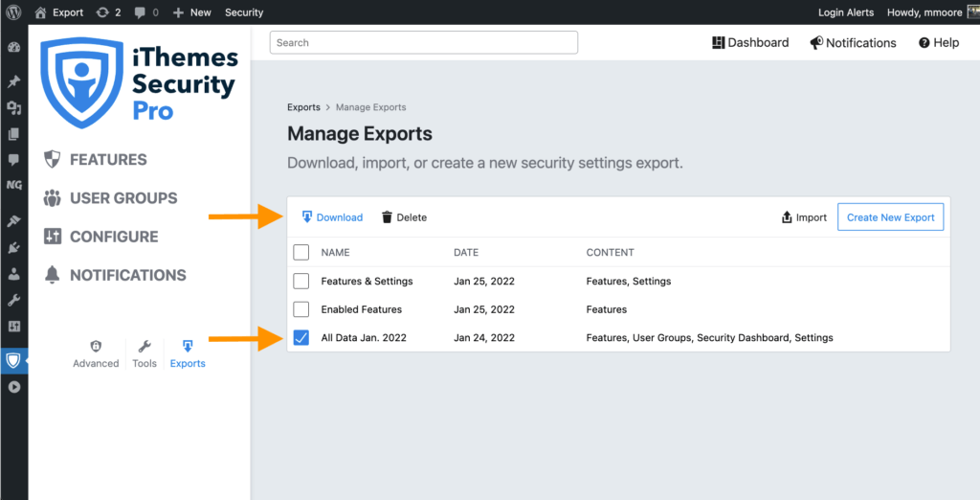Open the WordPress logo menu
The width and height of the screenshot is (980, 500).
[13, 11]
